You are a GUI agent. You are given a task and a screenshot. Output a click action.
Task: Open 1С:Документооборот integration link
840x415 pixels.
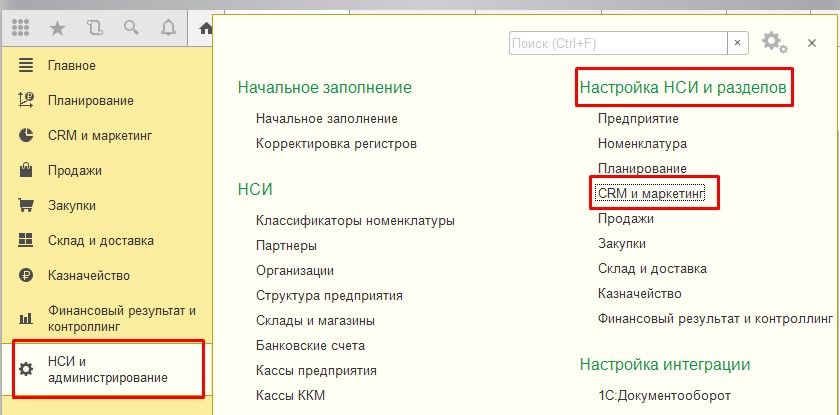point(664,396)
